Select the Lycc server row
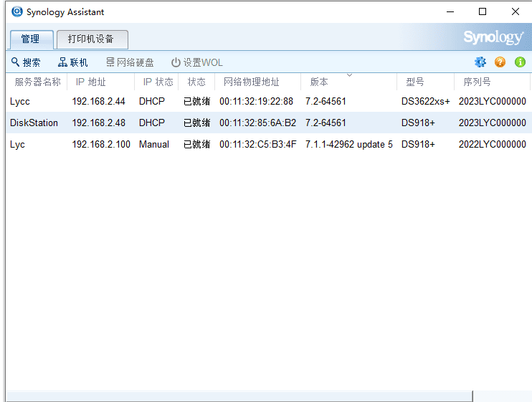The height and width of the screenshot is (402, 532). (x=20, y=102)
